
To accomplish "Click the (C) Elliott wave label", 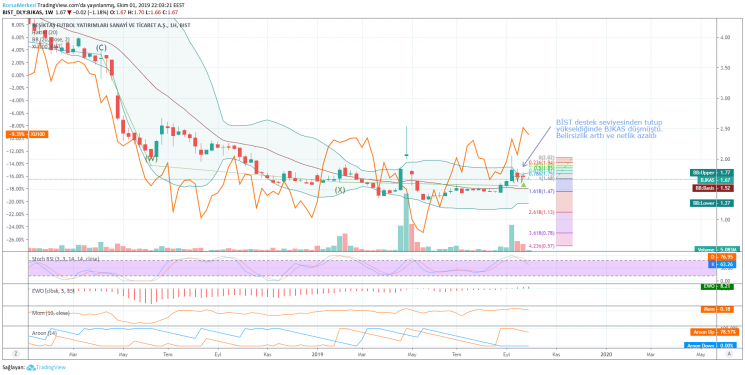I will [101, 48].
